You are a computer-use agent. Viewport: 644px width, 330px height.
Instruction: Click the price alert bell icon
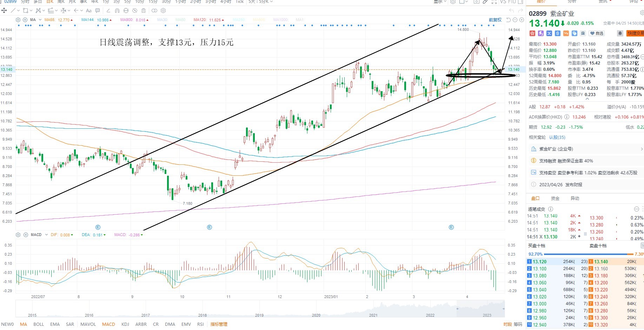click(620, 33)
